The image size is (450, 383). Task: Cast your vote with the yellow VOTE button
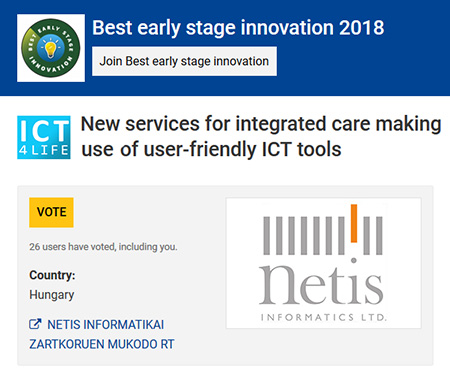coord(51,212)
